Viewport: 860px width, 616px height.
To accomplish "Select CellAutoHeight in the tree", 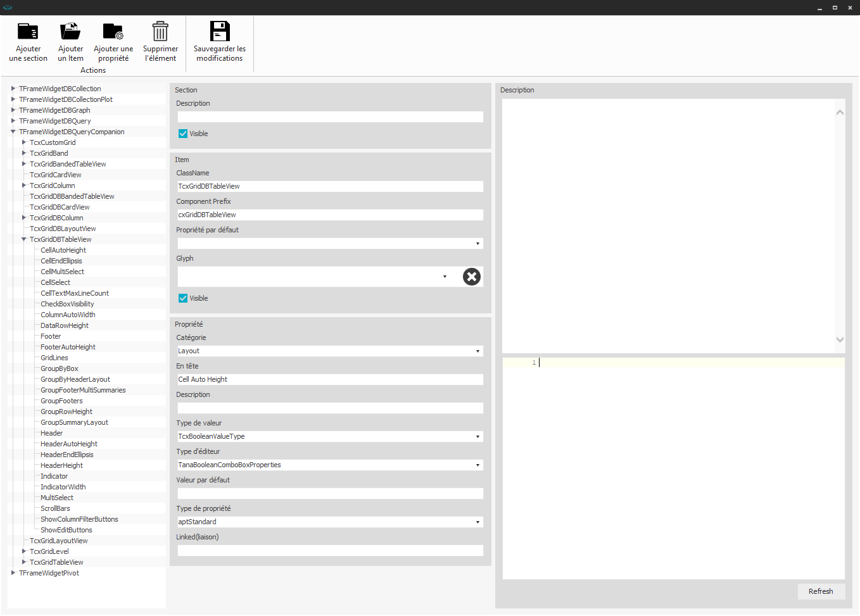I will click(63, 250).
